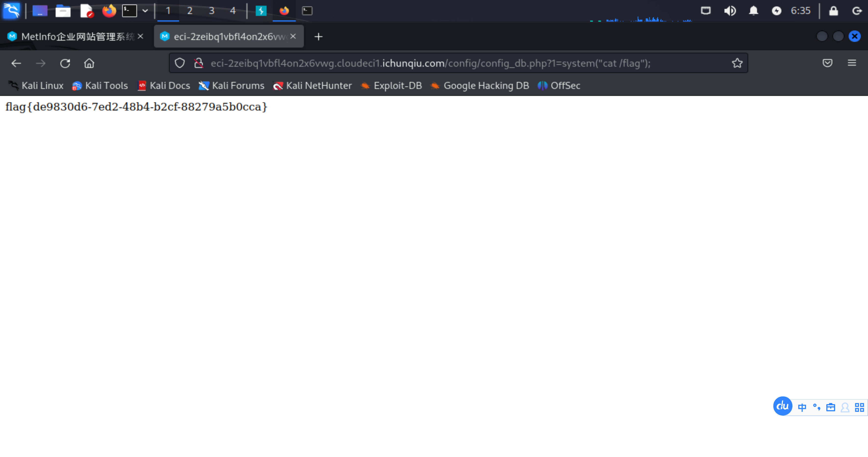Open the terminal emulator launcher

[x=130, y=11]
